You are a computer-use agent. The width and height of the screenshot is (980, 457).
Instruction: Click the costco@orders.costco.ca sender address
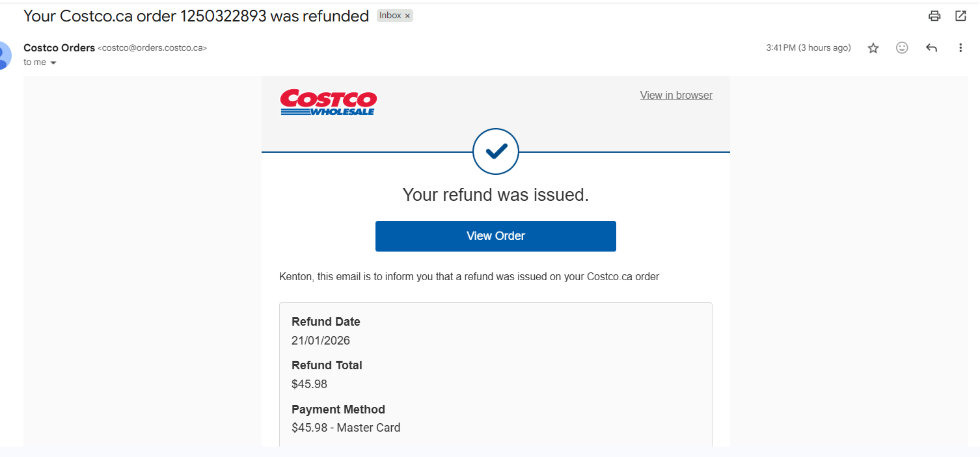152,48
